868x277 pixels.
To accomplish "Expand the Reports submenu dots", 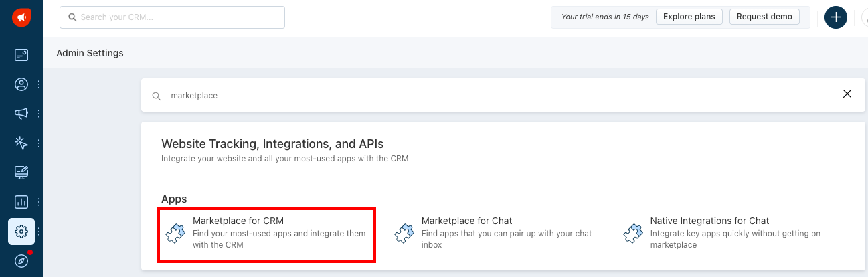I will pyautogui.click(x=39, y=201).
